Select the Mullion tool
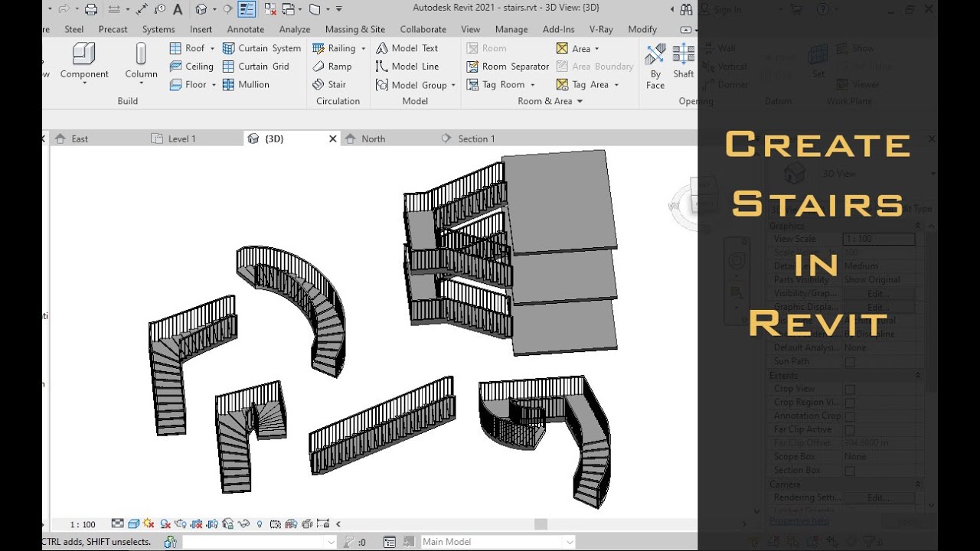The height and width of the screenshot is (551, 980). coord(246,85)
